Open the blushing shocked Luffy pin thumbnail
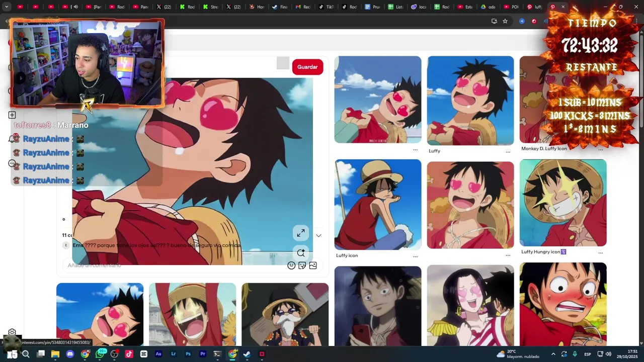The height and width of the screenshot is (362, 644). (563, 304)
